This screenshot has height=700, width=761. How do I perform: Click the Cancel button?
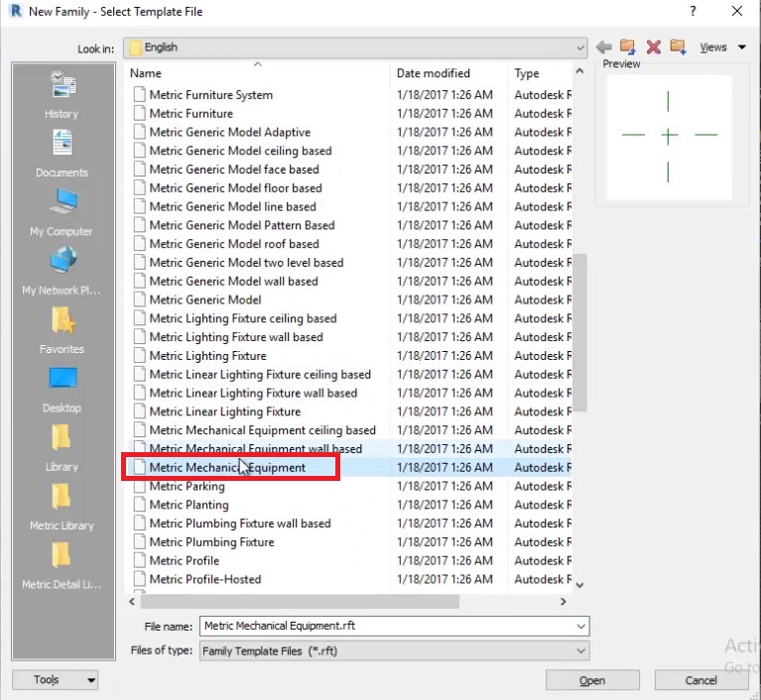(700, 680)
